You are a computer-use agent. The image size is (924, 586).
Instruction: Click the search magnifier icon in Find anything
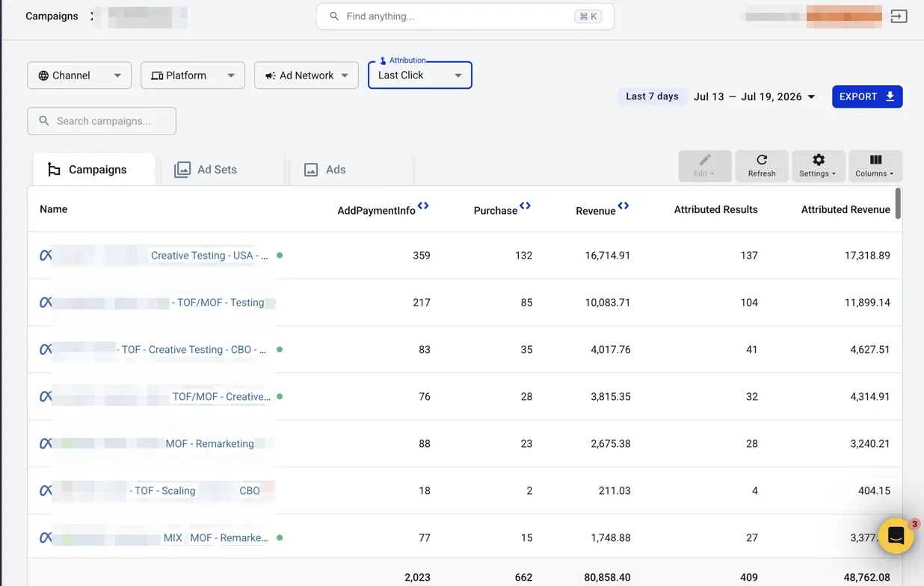[333, 16]
